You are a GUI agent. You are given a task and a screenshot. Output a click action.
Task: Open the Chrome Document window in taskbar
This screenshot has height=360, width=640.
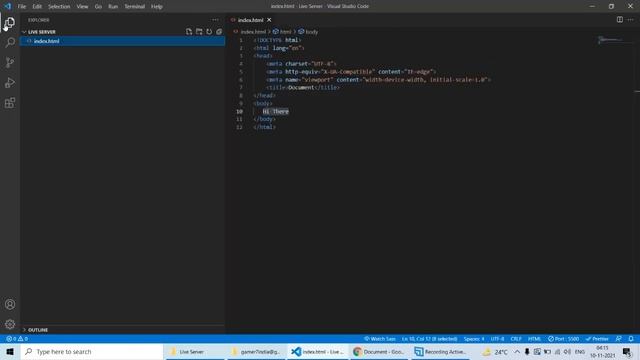point(378,351)
